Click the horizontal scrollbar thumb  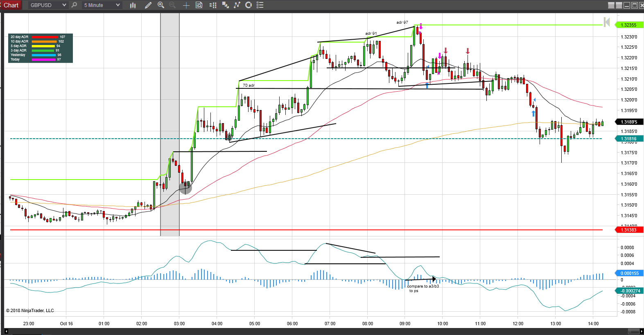[x=633, y=331]
